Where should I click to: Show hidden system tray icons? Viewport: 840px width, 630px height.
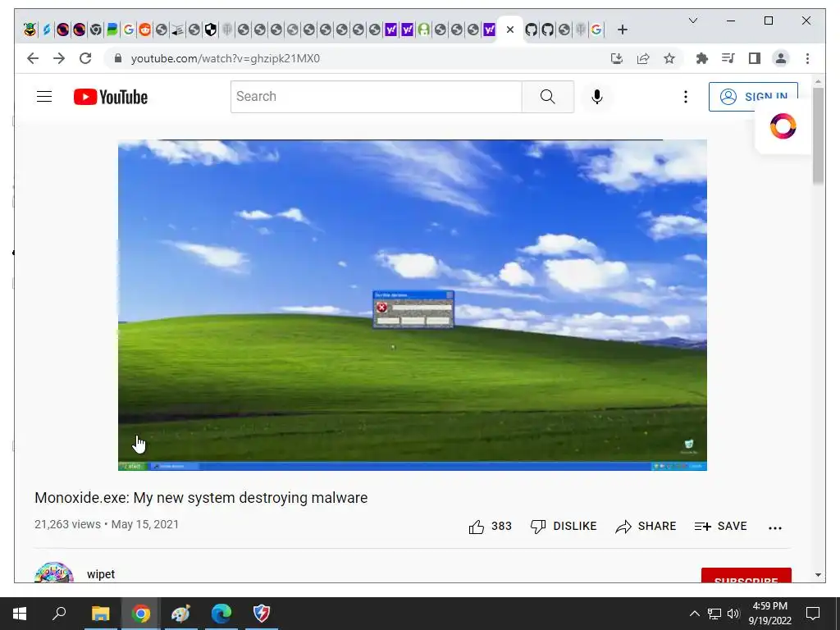(694, 614)
